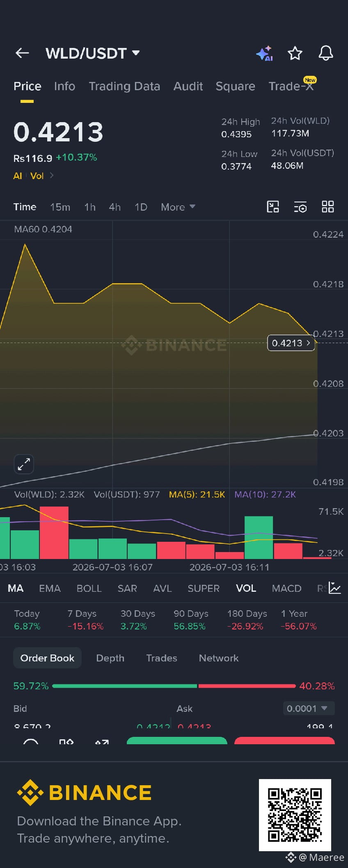Image resolution: width=348 pixels, height=868 pixels.
Task: Click the 30 Days 3.72% performance
Action: 137,620
